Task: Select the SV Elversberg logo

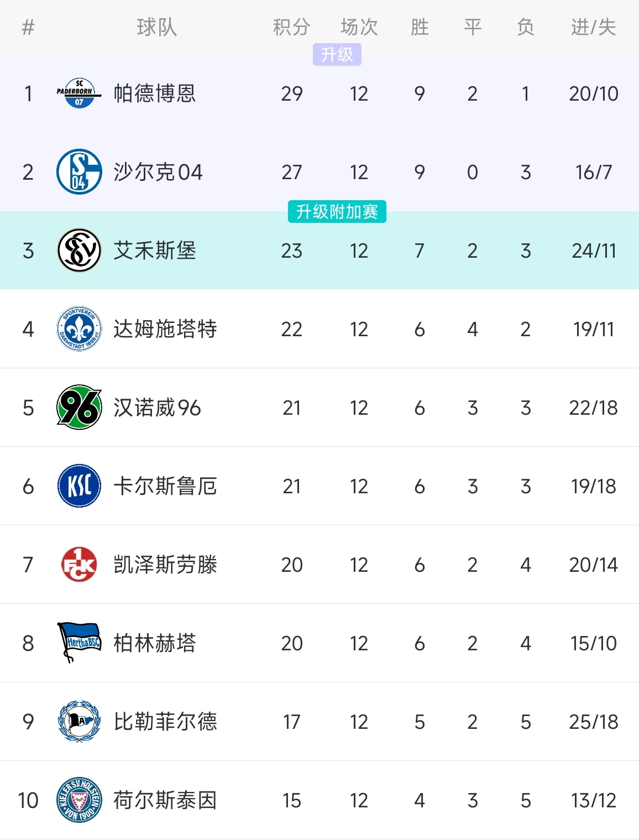Action: coord(79,251)
